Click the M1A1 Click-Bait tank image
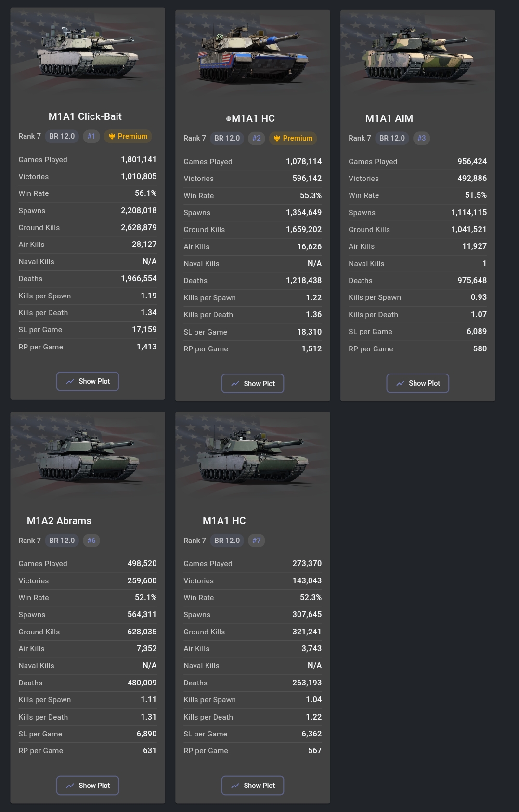519x812 pixels. (x=88, y=52)
